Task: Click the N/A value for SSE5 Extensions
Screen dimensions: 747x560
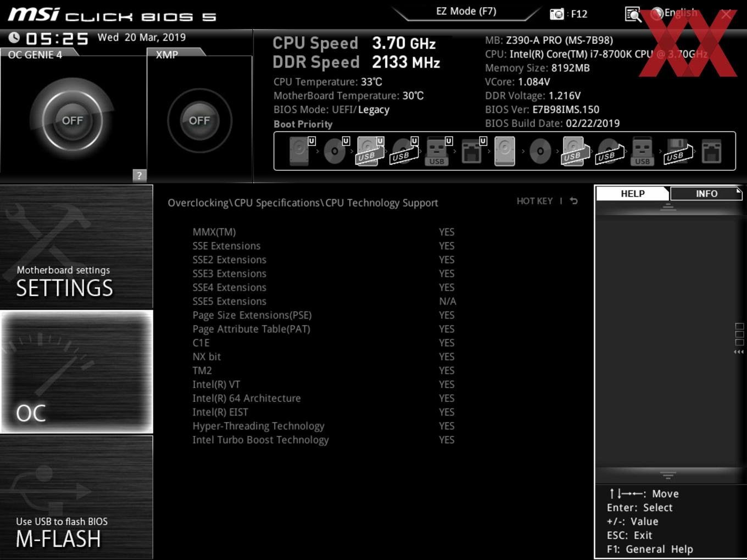Action: [447, 301]
